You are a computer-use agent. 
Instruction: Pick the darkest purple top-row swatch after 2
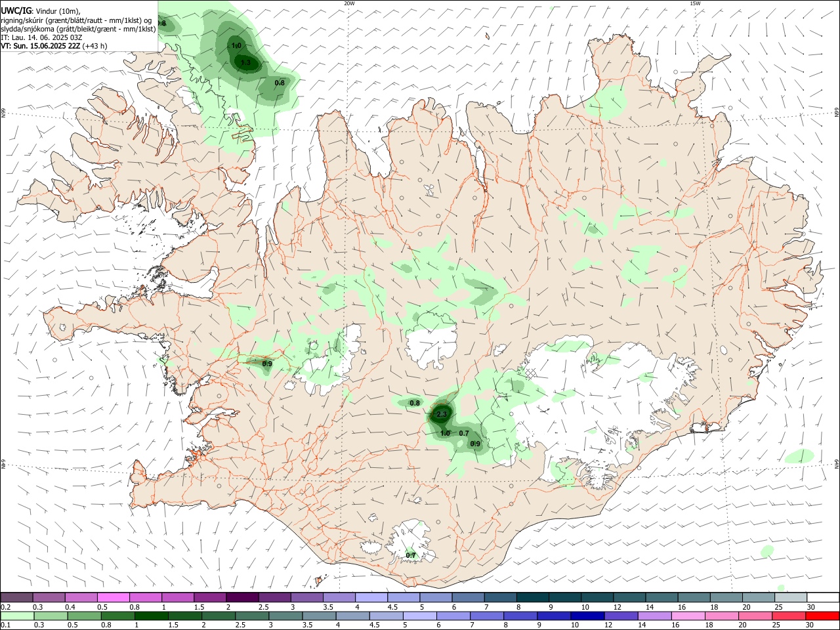(241, 597)
